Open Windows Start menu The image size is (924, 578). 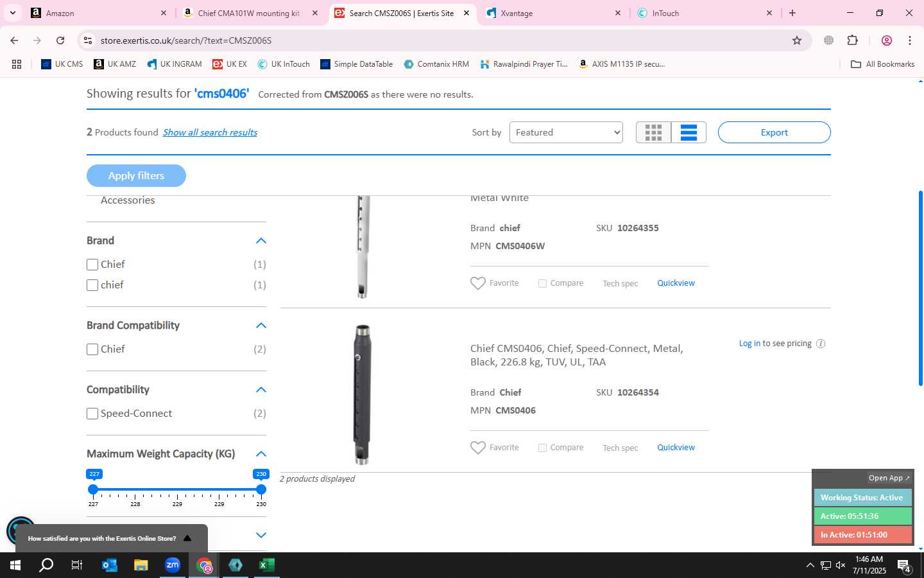coord(15,565)
